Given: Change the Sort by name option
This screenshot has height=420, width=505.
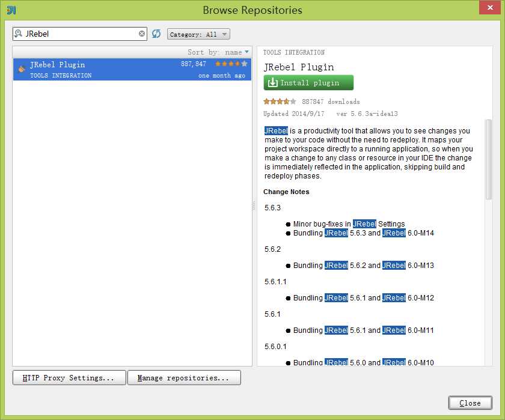Looking at the screenshot, I should tap(218, 52).
